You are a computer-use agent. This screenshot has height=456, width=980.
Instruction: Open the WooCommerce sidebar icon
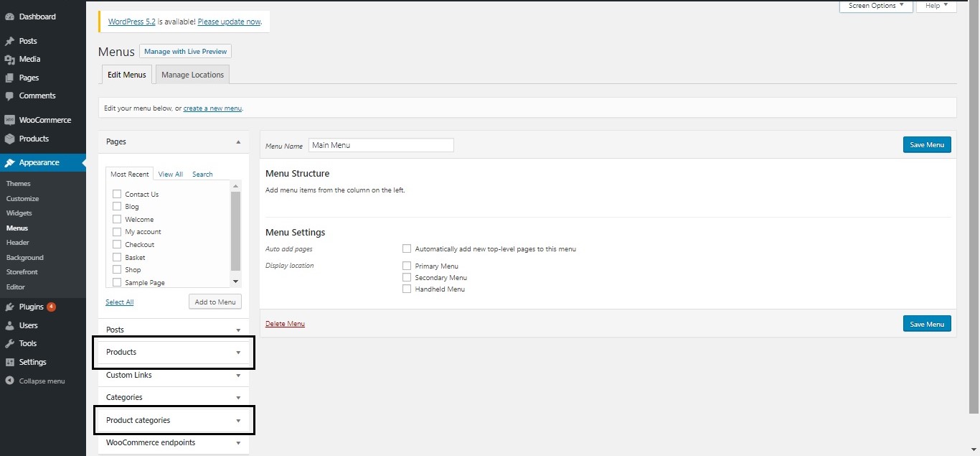tap(9, 119)
